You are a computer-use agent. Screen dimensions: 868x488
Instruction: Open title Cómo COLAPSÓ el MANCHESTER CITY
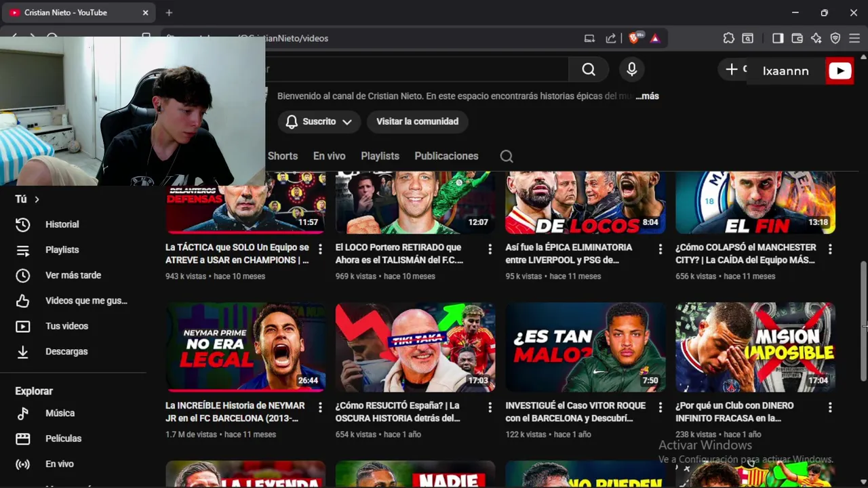tap(745, 254)
